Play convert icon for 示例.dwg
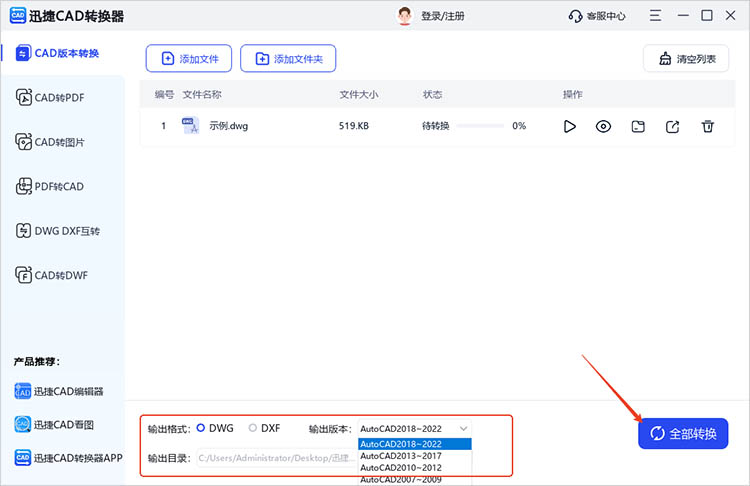This screenshot has width=750, height=486. pos(569,126)
